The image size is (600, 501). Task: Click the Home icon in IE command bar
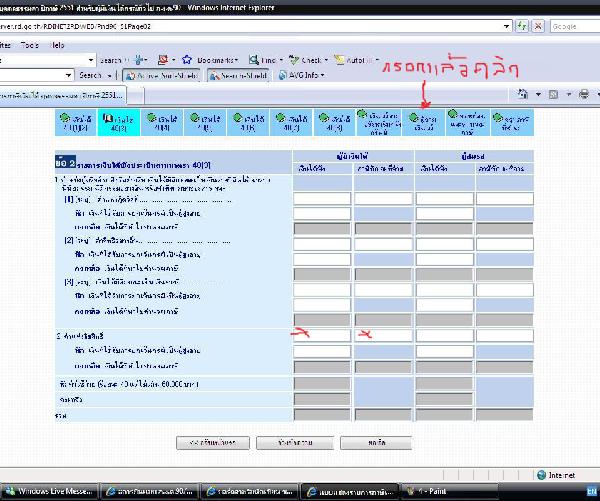click(x=523, y=94)
